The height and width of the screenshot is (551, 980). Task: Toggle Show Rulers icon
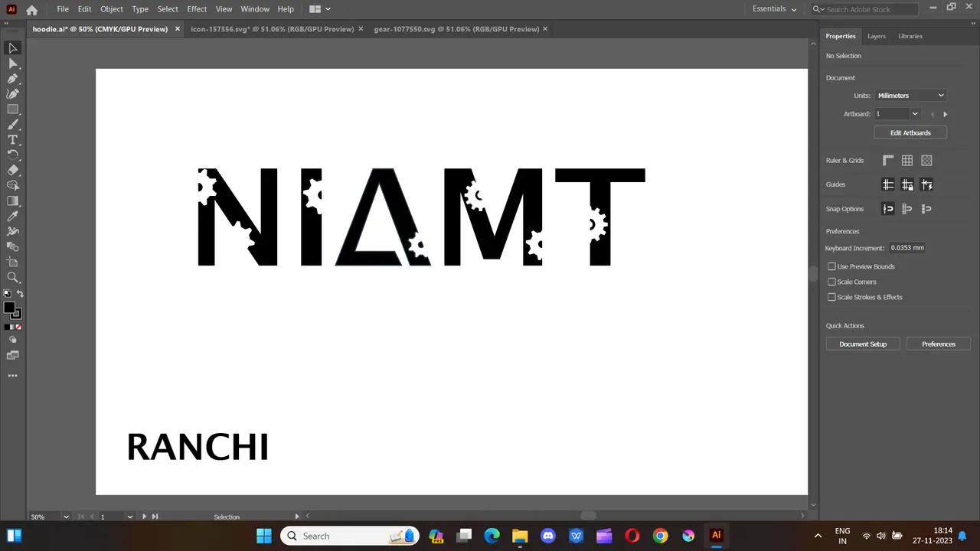(x=888, y=161)
